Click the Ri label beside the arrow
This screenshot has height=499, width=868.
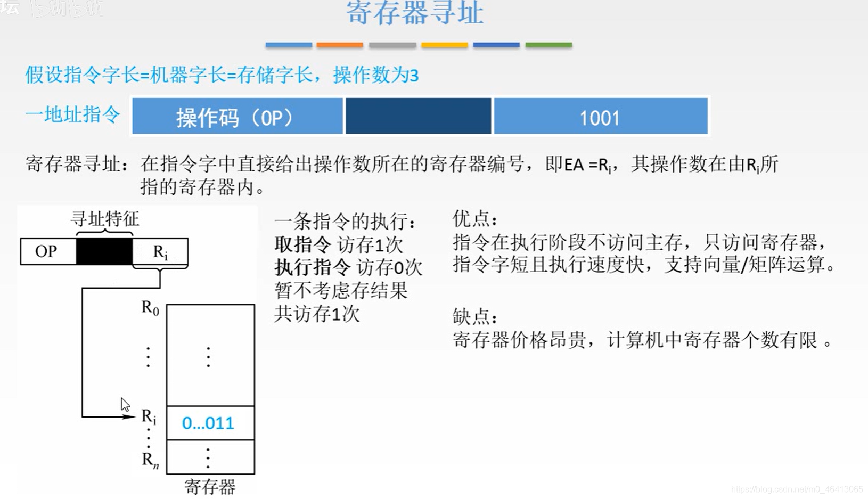tap(149, 416)
